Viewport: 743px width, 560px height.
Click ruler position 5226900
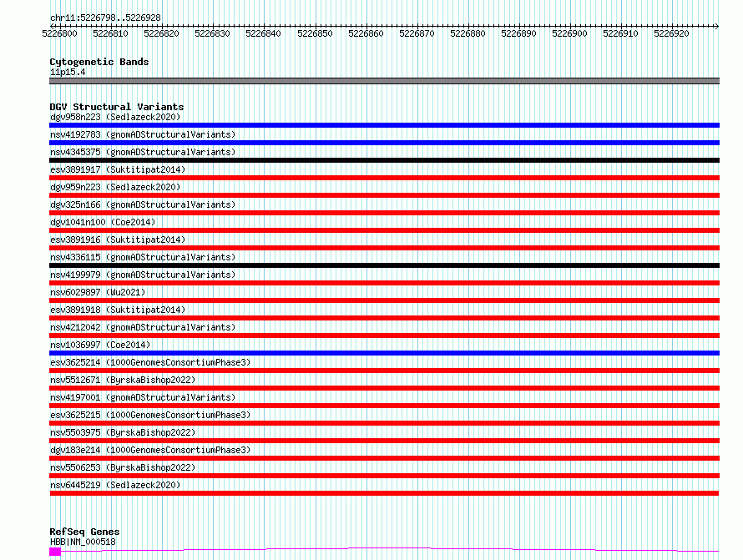click(569, 33)
